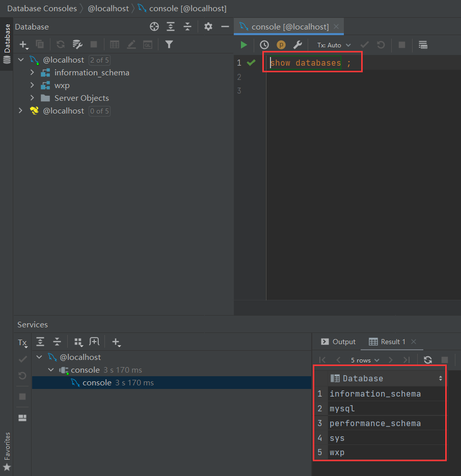Open console settings wrench icon
Screen dimensions: 461x476
[298, 45]
